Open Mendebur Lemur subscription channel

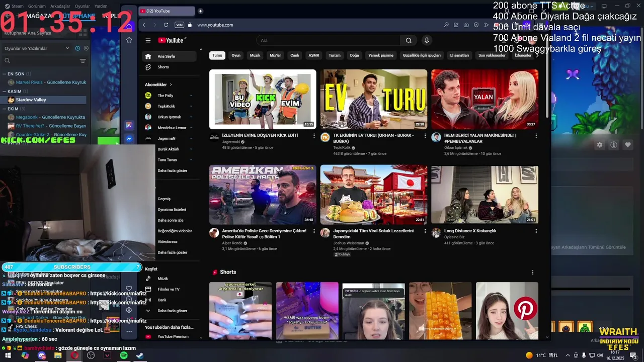click(x=170, y=128)
